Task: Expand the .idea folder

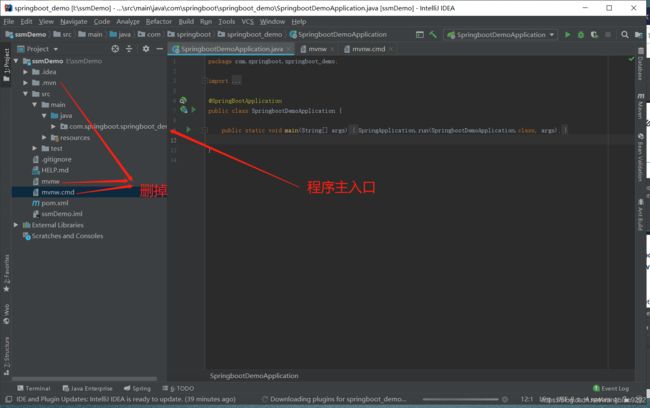Action: pos(26,72)
